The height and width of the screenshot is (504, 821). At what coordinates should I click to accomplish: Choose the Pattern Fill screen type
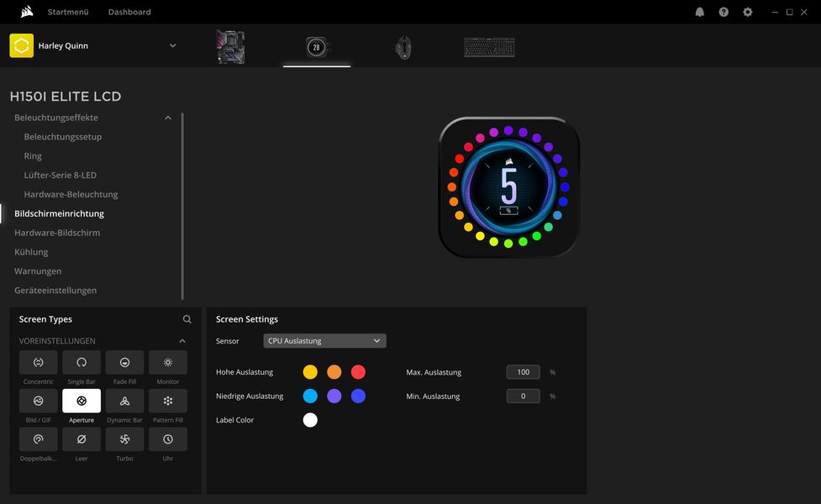tap(168, 401)
